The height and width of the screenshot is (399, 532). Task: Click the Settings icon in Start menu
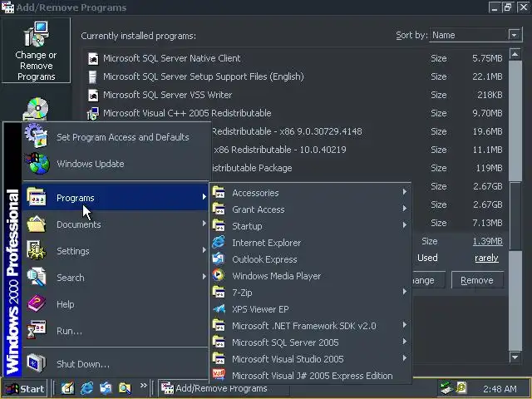pyautogui.click(x=37, y=250)
